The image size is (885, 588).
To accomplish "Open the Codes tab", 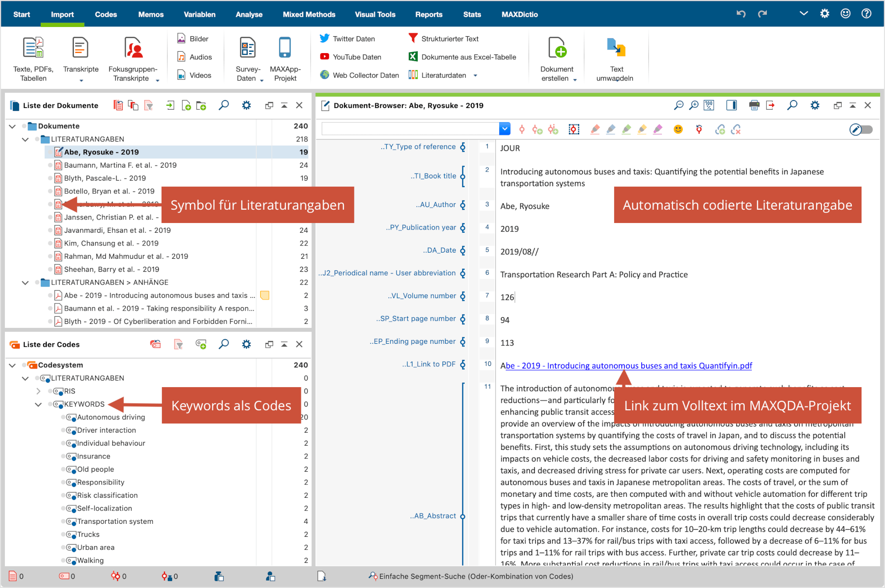I will click(106, 14).
